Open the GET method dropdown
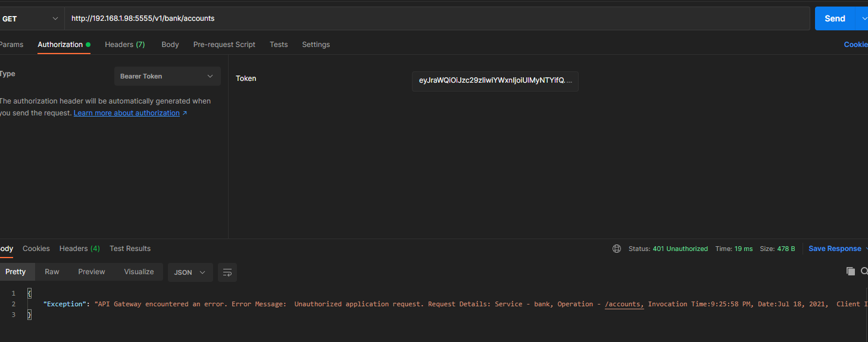The width and height of the screenshot is (868, 342). pos(31,18)
